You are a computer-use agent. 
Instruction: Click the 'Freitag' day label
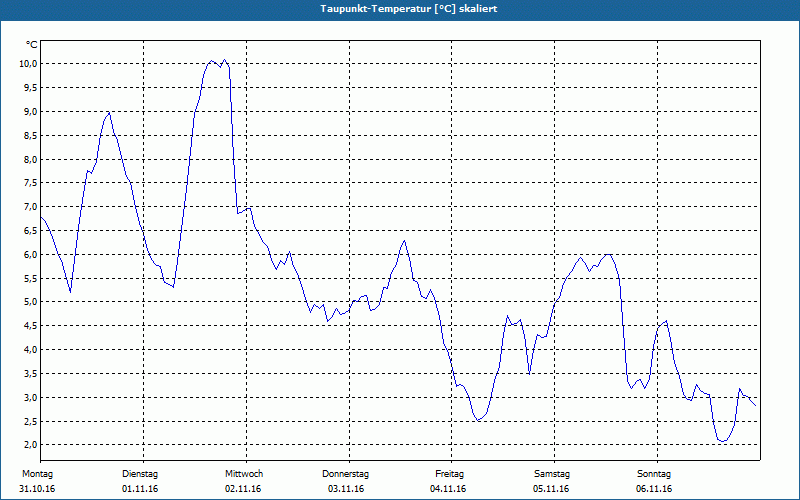click(x=449, y=474)
